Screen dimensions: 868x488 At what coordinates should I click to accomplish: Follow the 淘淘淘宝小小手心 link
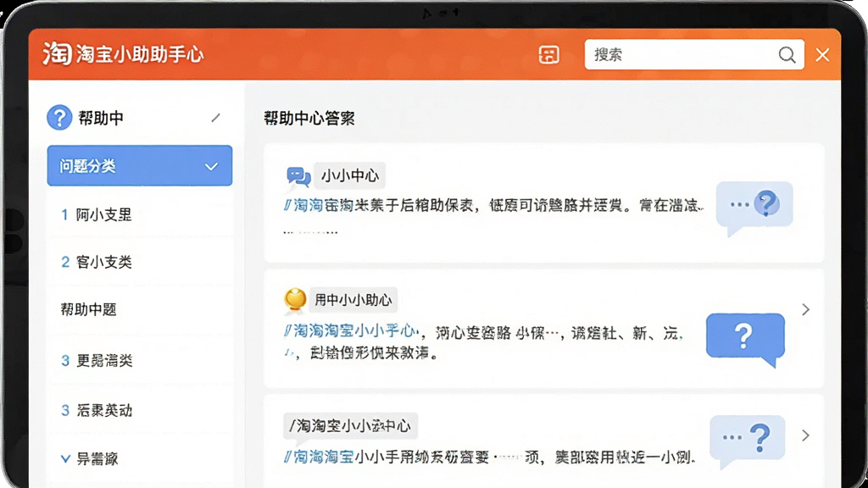coord(351,331)
